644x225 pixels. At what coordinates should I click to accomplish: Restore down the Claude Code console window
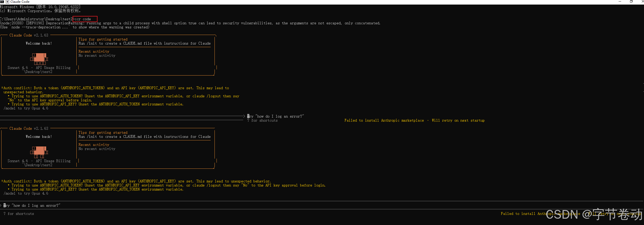click(631, 2)
